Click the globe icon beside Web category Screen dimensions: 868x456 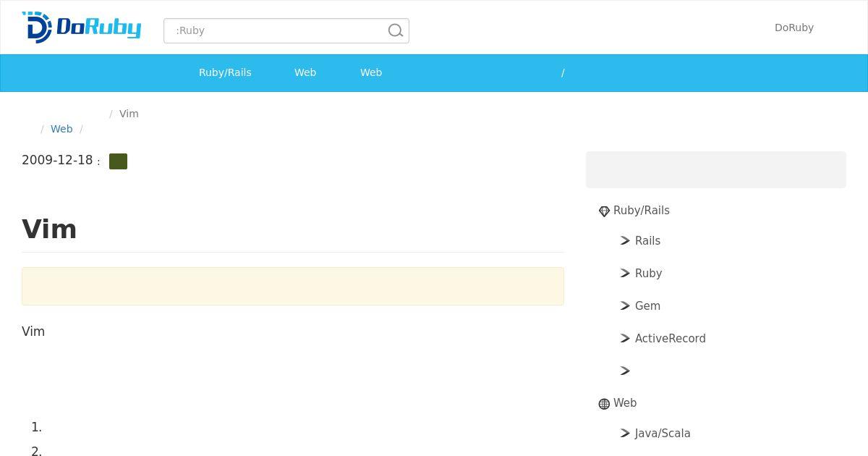tap(605, 404)
